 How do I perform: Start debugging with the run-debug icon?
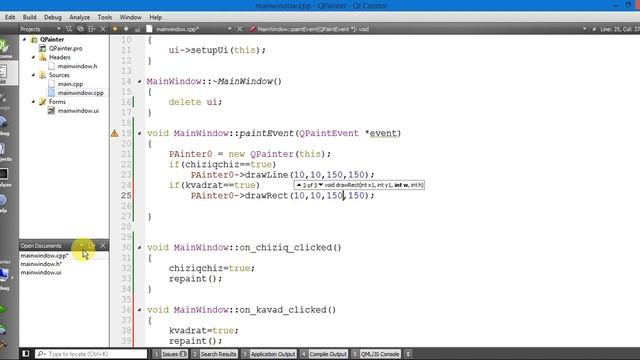tap(4, 329)
